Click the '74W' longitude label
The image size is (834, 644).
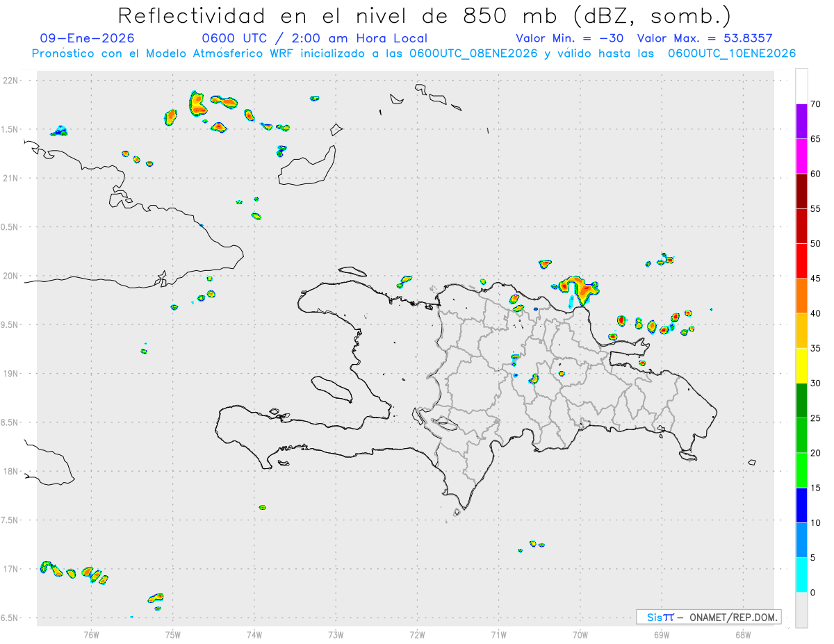point(254,634)
